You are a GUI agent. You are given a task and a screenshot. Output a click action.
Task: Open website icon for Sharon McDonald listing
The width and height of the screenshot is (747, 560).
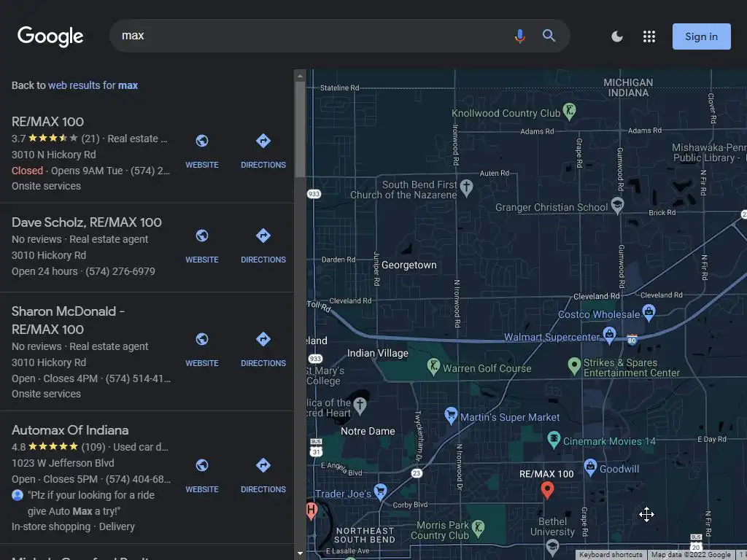[202, 338]
